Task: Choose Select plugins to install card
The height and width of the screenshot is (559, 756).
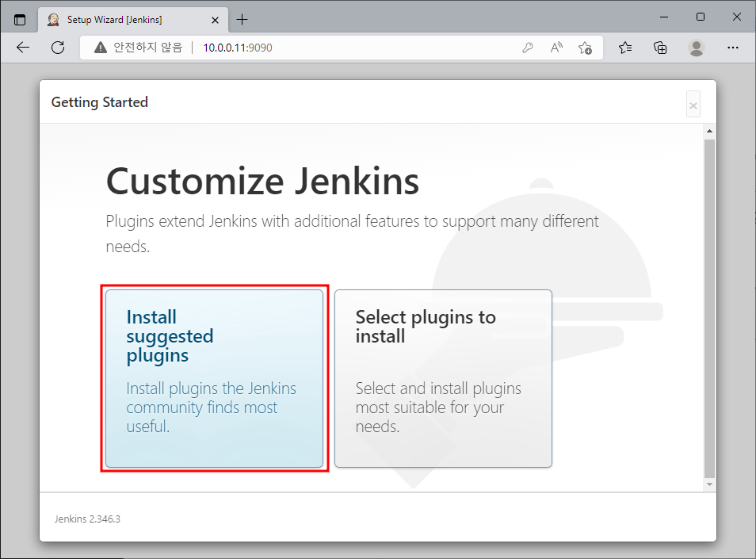Action: (x=443, y=379)
